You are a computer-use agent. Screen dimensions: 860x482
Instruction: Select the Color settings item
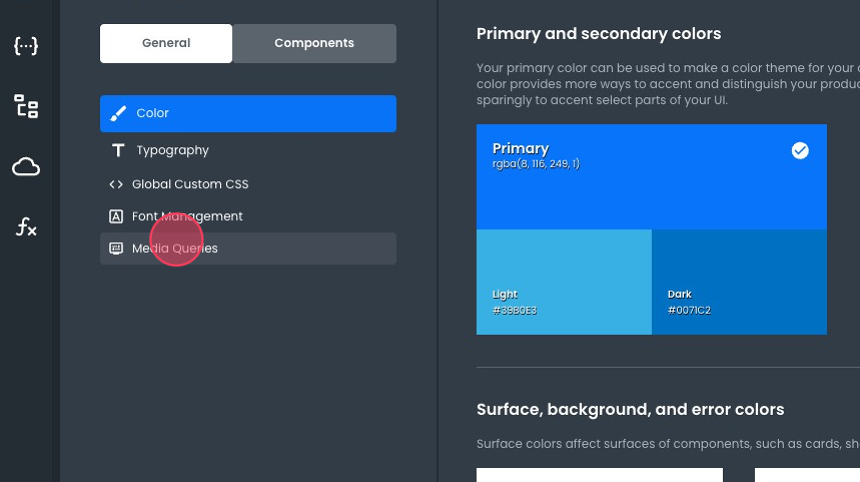tap(248, 113)
